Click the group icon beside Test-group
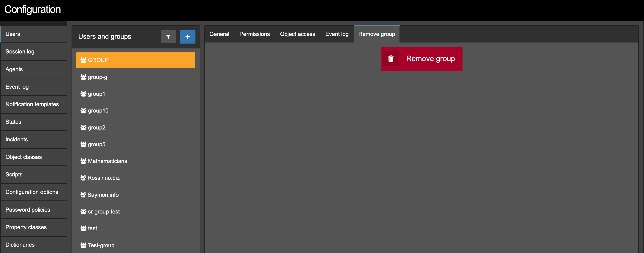The width and height of the screenshot is (644, 253). 83,245
